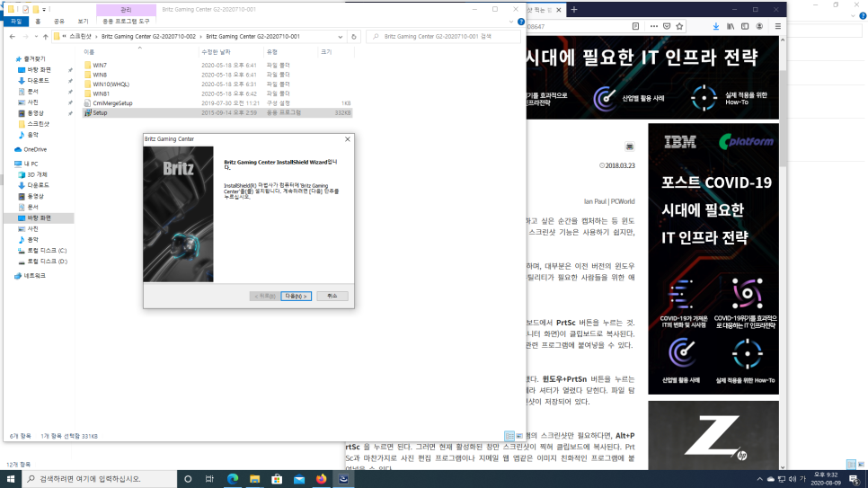The image size is (868, 488).
Task: Open the WIN8 folder
Action: click(100, 75)
